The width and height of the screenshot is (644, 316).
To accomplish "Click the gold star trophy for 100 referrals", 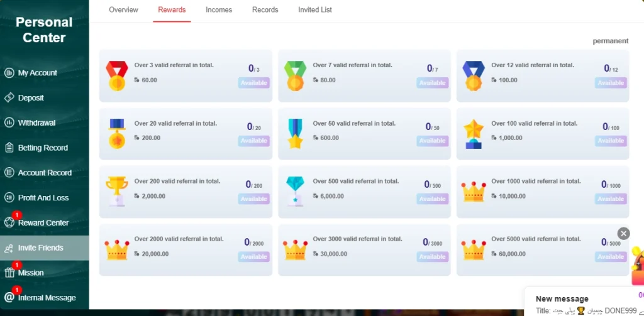I will (x=474, y=134).
